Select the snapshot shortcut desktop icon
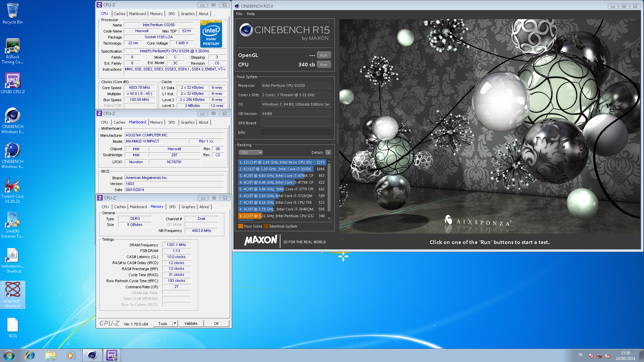The width and height of the screenshot is (644, 362). pos(12,295)
